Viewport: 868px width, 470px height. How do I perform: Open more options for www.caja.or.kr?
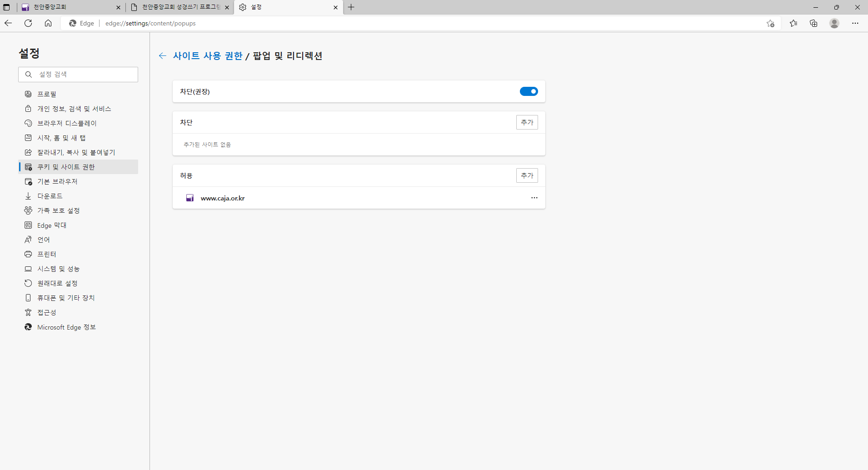point(534,198)
